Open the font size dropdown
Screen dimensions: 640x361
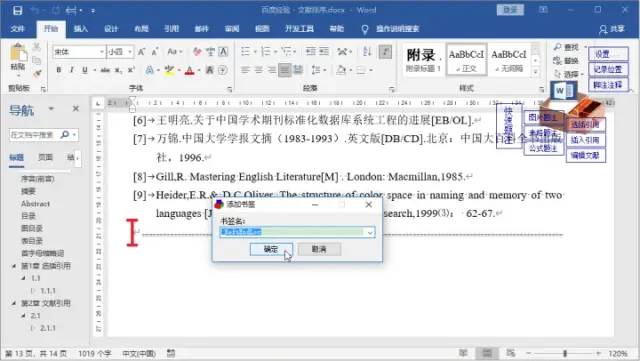[130, 52]
